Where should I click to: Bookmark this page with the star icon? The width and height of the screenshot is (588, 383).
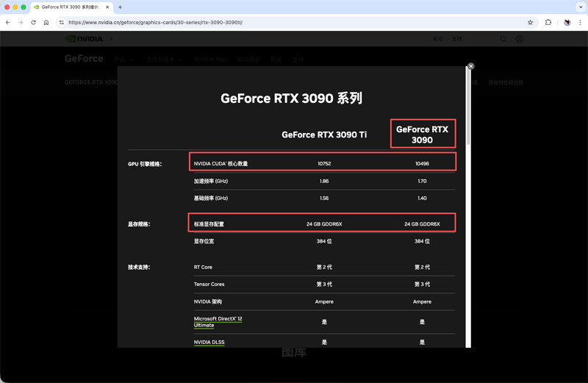pos(530,23)
